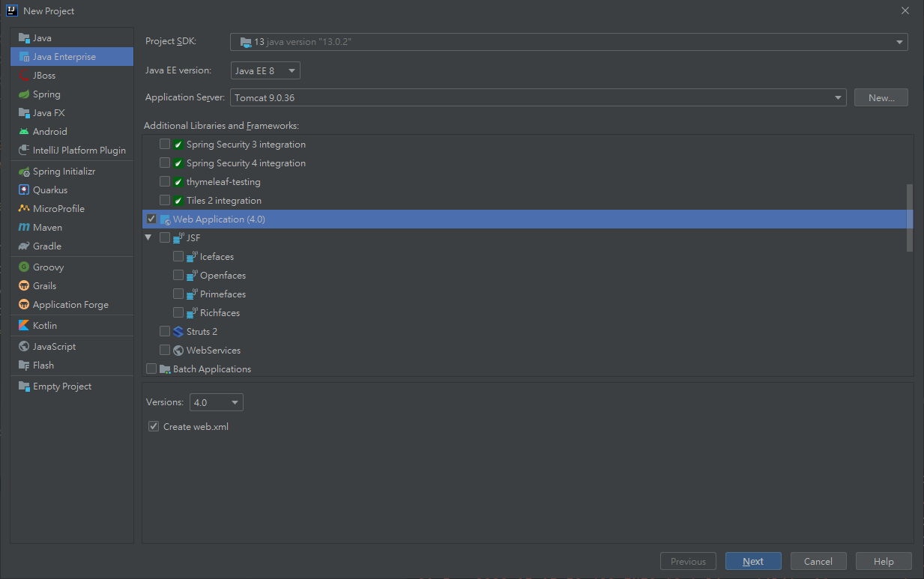Click the Android robot icon

[24, 132]
